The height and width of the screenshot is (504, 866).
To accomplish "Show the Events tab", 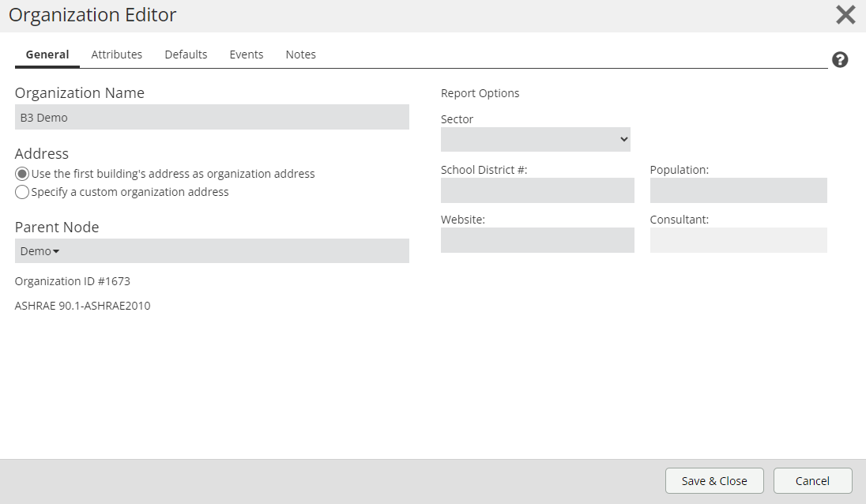I will click(x=247, y=55).
